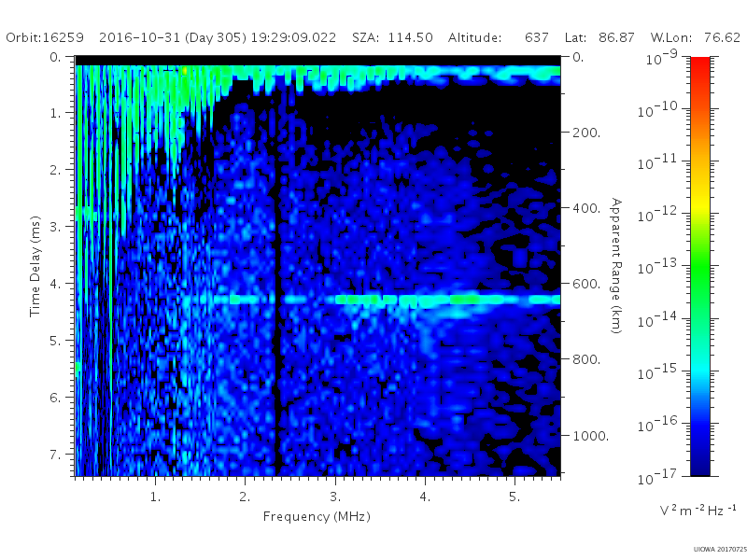Image resolution: width=747 pixels, height=560 pixels.
Task: Click the 4. time delay tick label
Action: pyautogui.click(x=55, y=284)
